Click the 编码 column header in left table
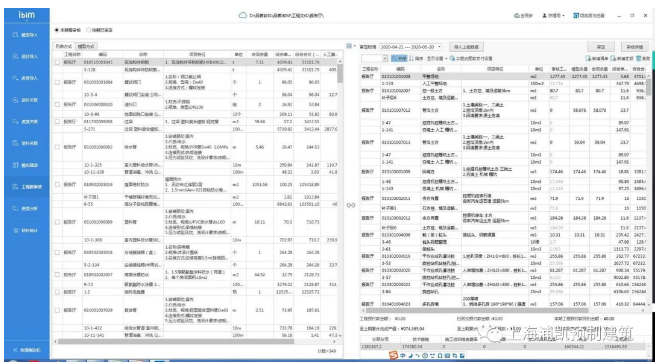Screen dimensions: 660x364 [x=103, y=55]
